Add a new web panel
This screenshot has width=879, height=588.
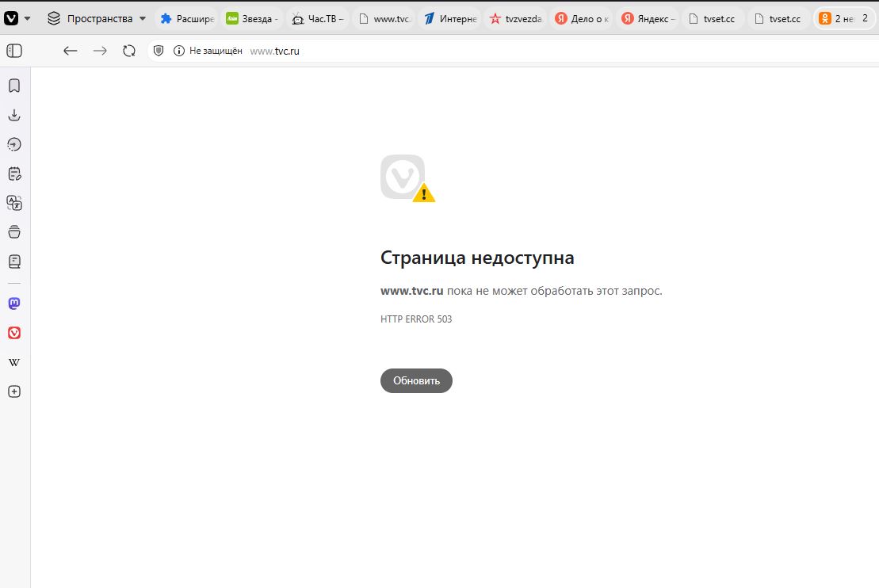(14, 391)
